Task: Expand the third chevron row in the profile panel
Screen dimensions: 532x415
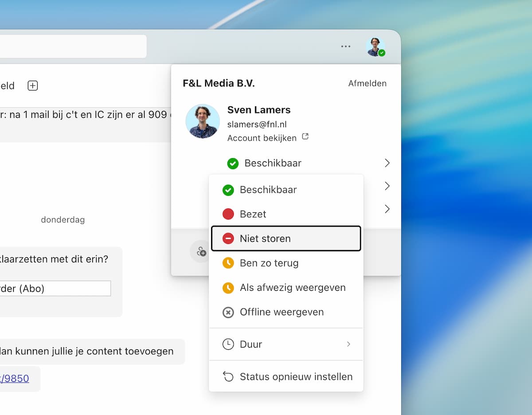Action: pos(387,209)
